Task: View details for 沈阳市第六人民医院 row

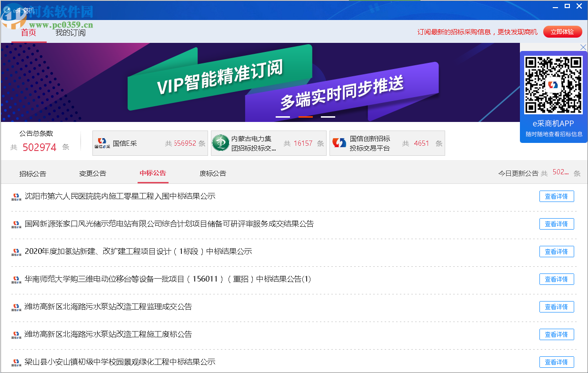Action: (557, 196)
